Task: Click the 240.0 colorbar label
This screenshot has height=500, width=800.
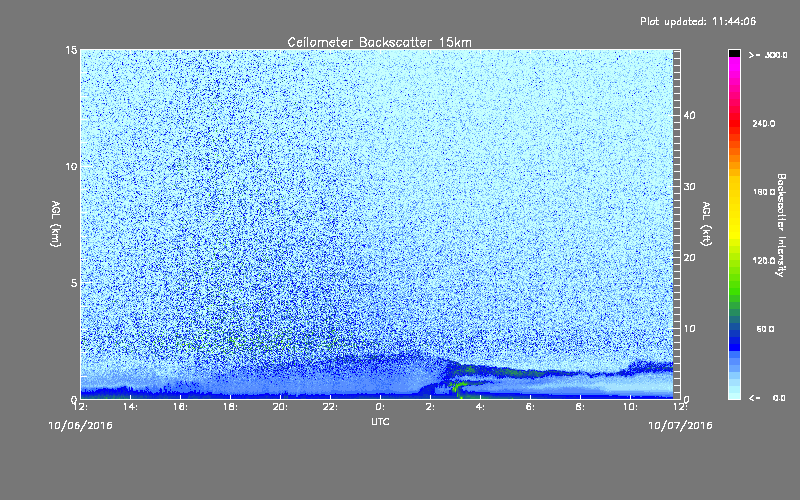Action: click(764, 123)
